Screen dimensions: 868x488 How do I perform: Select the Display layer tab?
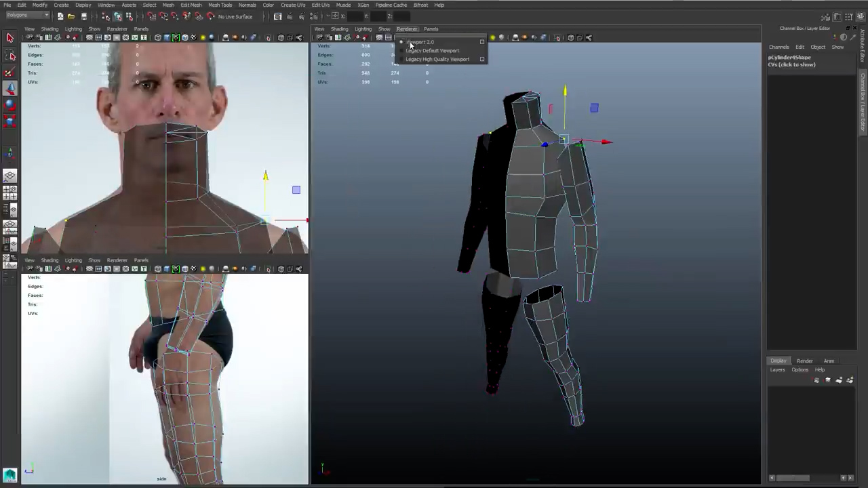(778, 361)
